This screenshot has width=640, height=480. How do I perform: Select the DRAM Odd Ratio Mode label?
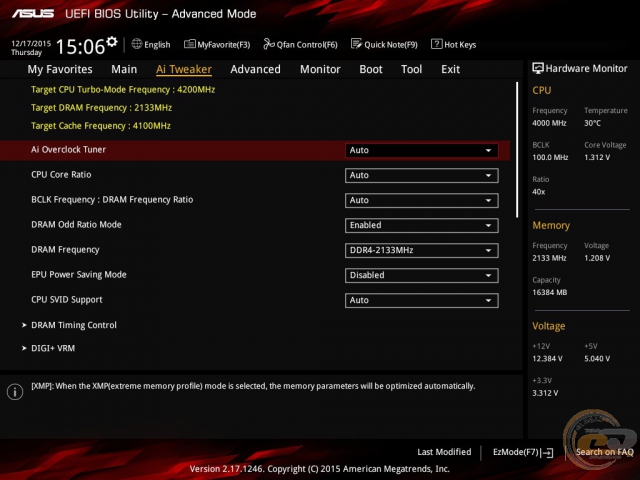point(76,224)
